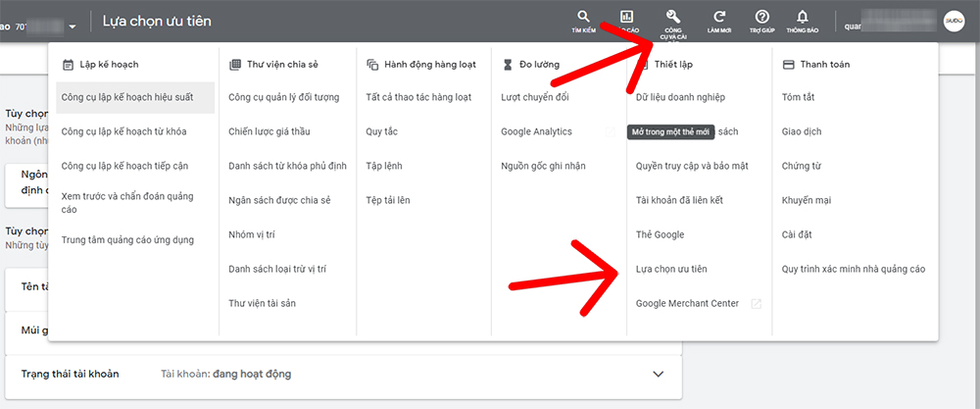This screenshot has height=409, width=980.
Task: Open Công cụ lập kế hoạch từ khóa
Action: pos(123,132)
